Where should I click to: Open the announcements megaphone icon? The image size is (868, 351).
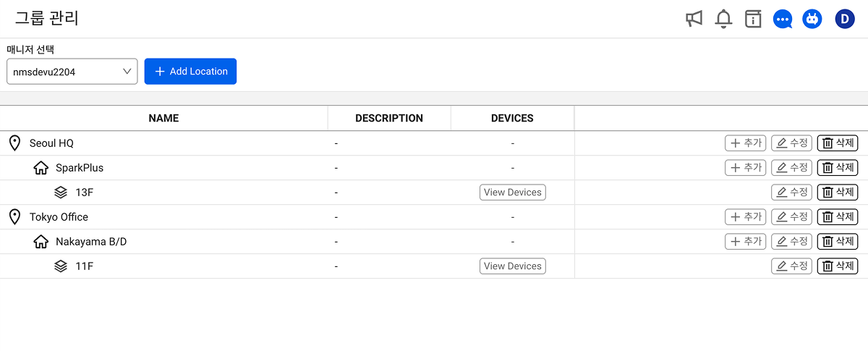pyautogui.click(x=694, y=19)
